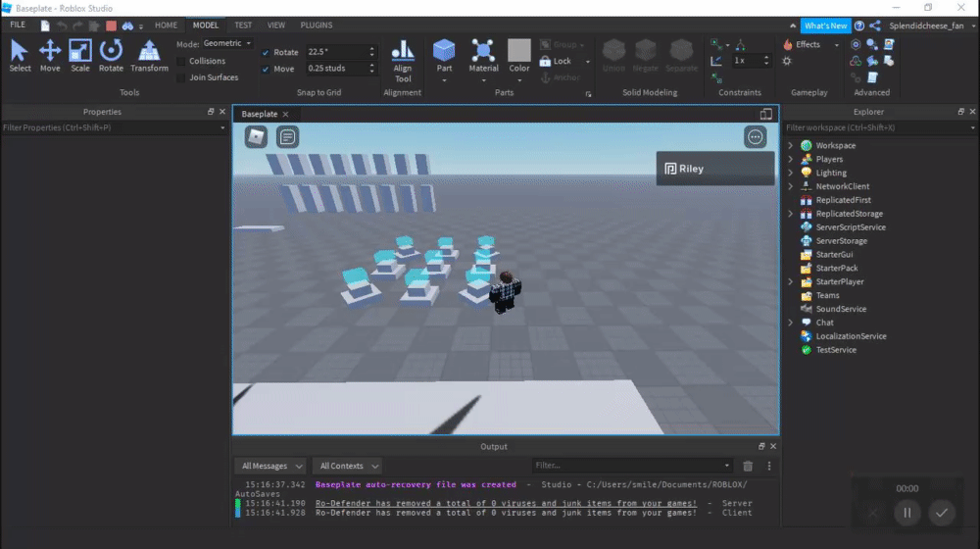Uncheck the Rotate snap checkbox

pyautogui.click(x=266, y=53)
